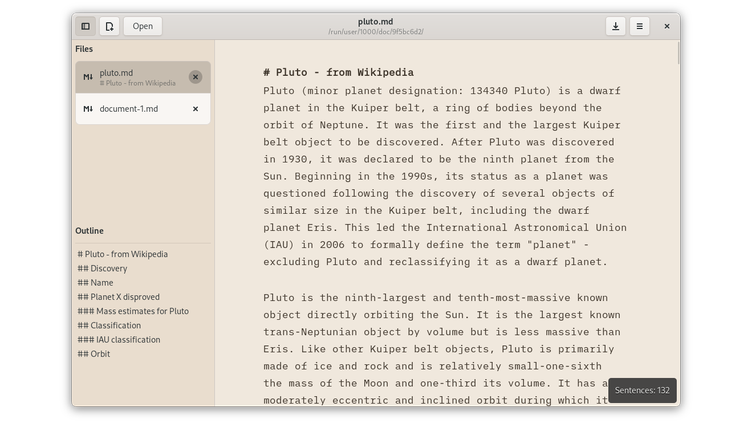Screen dimensions: 752x423
Task: Click the Sentences: 132 counter
Action: tap(642, 390)
